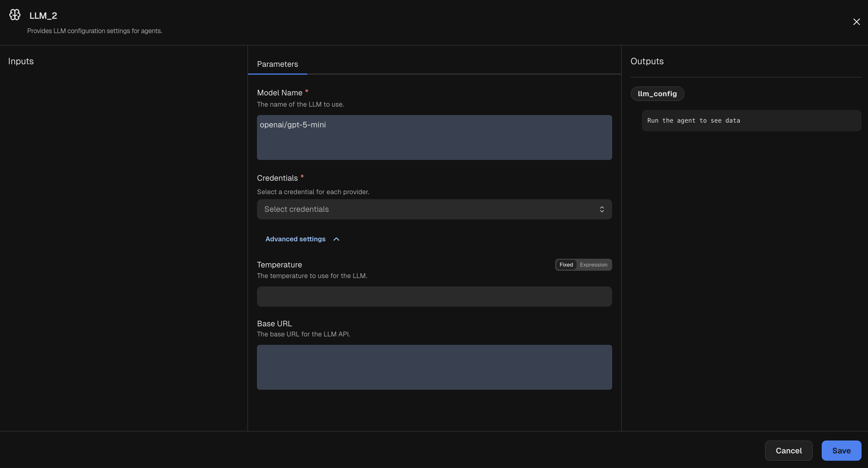Toggle the Temperature input mode switch
Screen dimensions: 868x468
583,265
